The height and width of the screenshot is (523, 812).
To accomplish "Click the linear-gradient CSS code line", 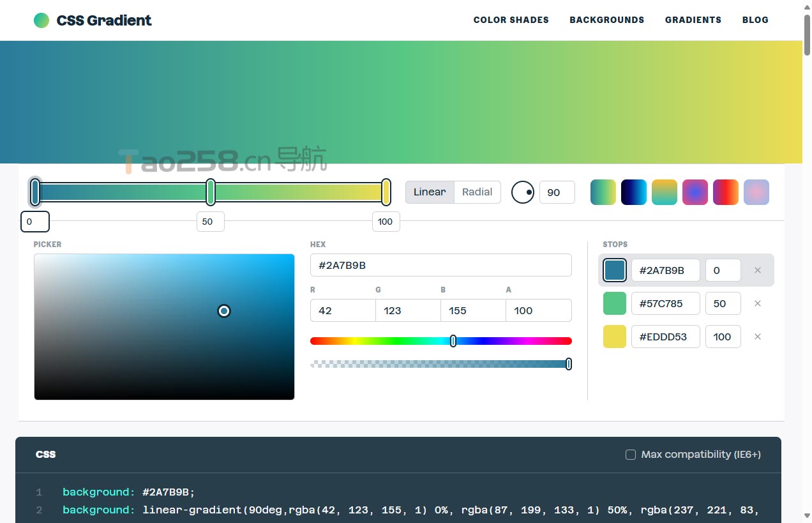I will [411, 510].
